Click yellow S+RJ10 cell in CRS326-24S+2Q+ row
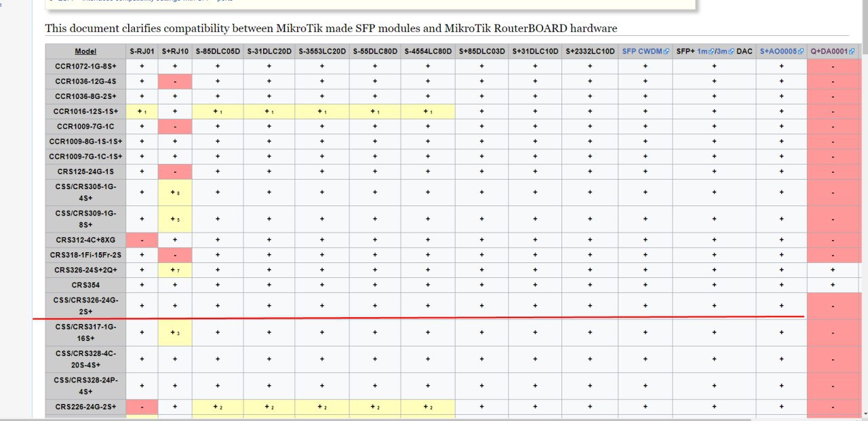The width and height of the screenshot is (868, 421). point(175,270)
